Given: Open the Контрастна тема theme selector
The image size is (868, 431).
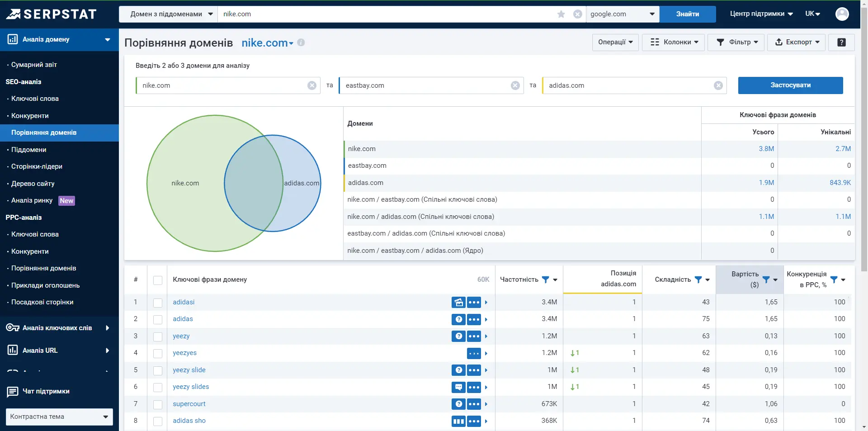Looking at the screenshot, I should [x=59, y=417].
